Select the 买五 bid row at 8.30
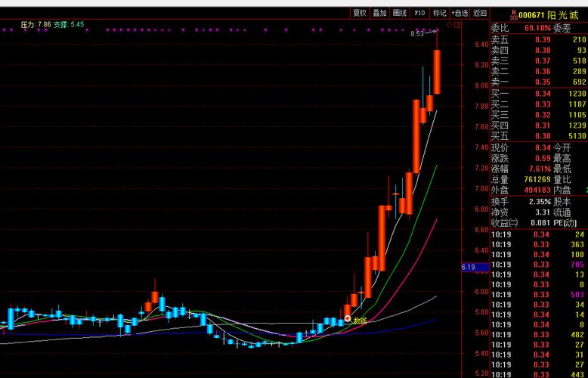The width and height of the screenshot is (588, 378). 538,135
